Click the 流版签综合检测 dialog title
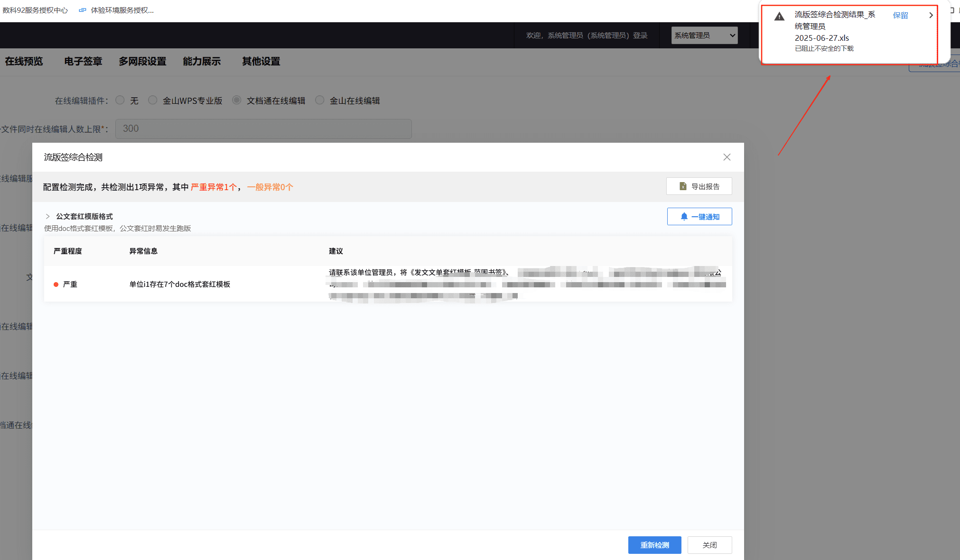 (x=73, y=157)
